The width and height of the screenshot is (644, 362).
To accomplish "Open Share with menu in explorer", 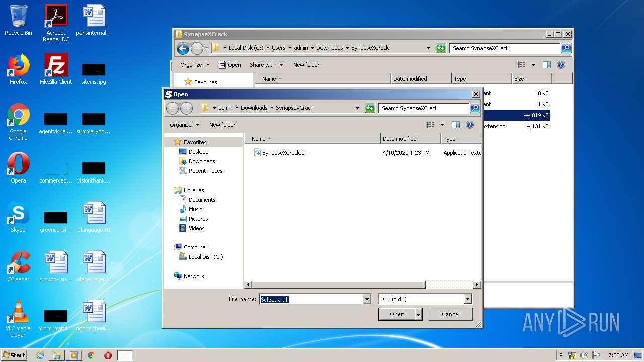I will [266, 65].
